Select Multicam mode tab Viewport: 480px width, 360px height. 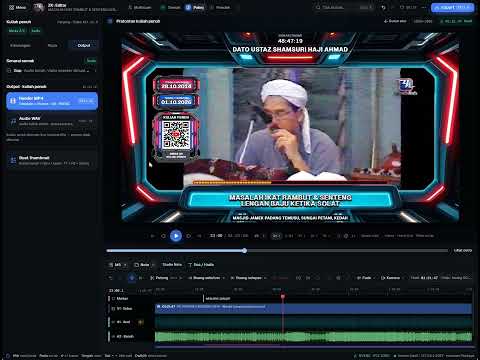click(x=140, y=7)
